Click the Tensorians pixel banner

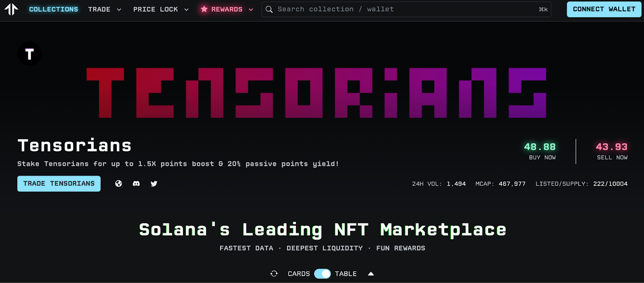coord(316,93)
